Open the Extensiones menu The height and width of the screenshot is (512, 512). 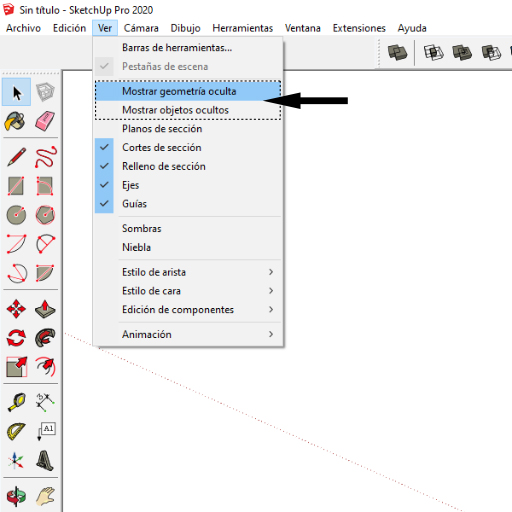[x=359, y=28]
